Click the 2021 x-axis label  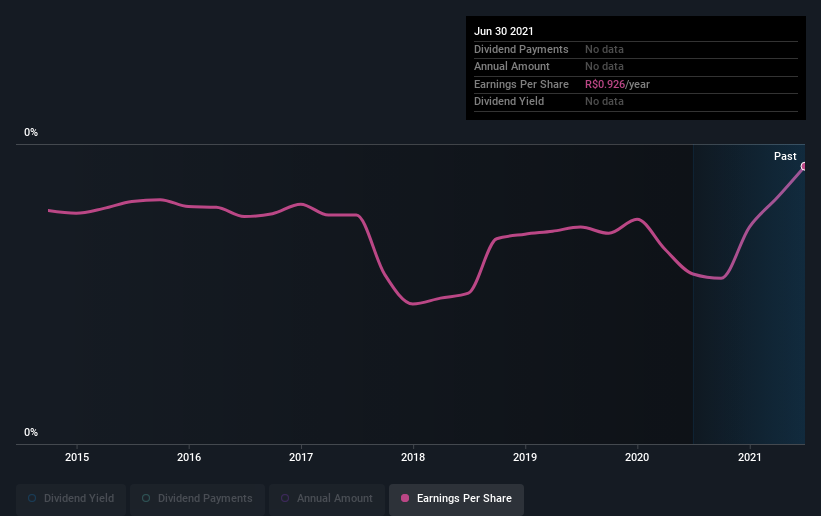[750, 457]
